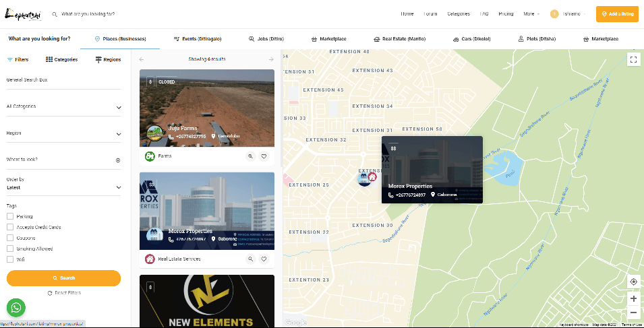Viewport: 644px width, 328px height.
Task: Open the Juju Farms listing image
Action: (x=207, y=108)
